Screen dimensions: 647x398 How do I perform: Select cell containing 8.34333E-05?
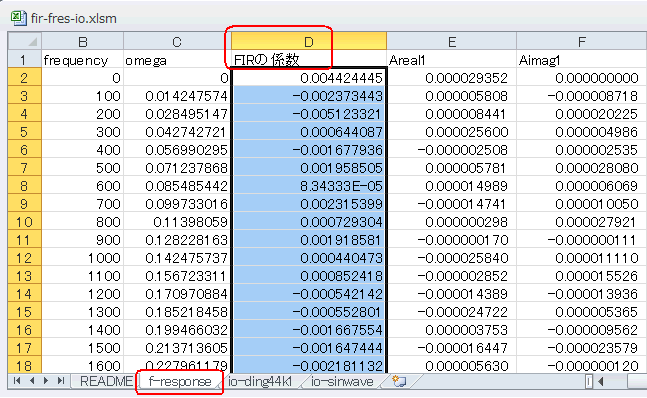pyautogui.click(x=309, y=186)
